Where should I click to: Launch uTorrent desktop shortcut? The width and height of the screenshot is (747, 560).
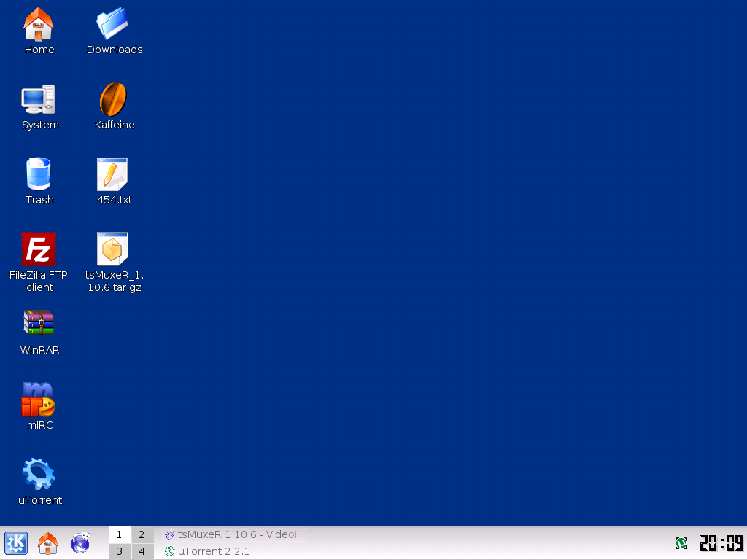coord(39,474)
